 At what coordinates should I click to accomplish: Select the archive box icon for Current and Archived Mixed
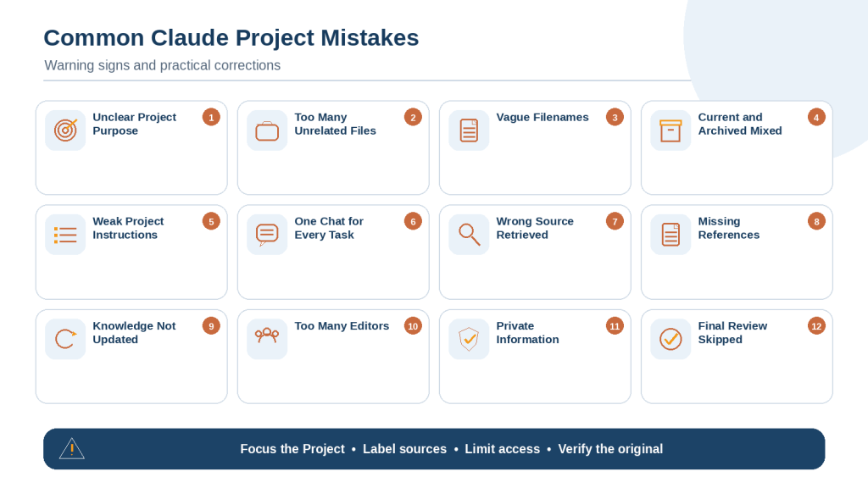pyautogui.click(x=670, y=130)
